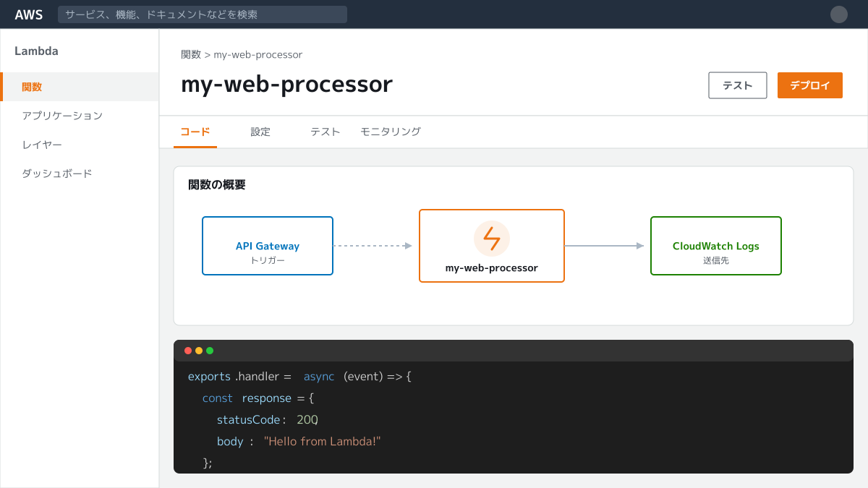Click the yellow window dot in code editor

[199, 351]
